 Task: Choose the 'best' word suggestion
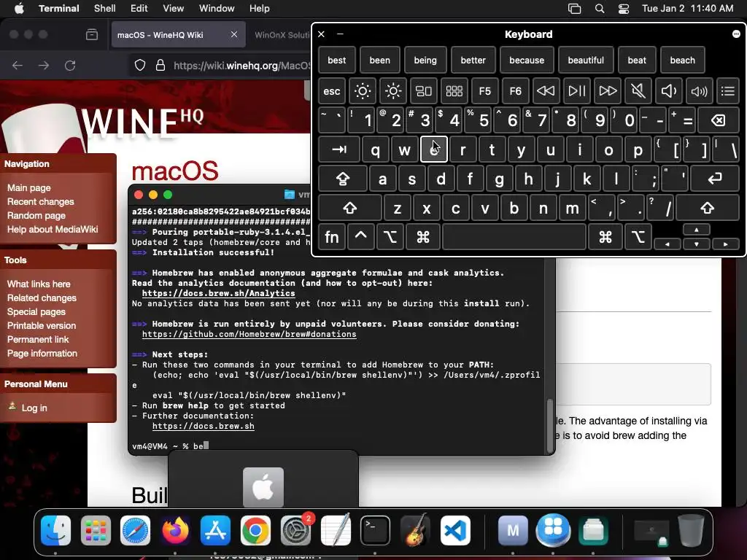click(337, 60)
